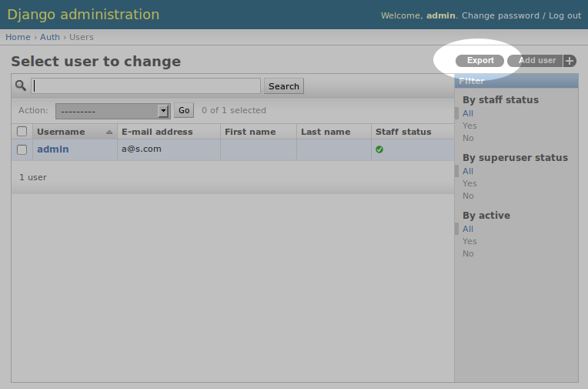Filter superuser status by No

[468, 196]
